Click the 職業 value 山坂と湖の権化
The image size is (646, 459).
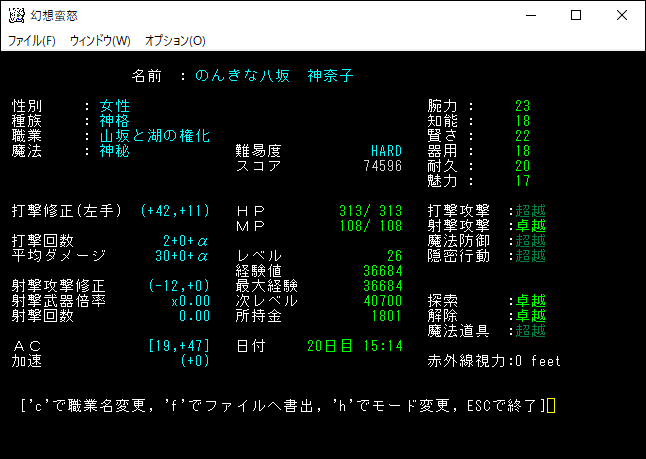[155, 136]
